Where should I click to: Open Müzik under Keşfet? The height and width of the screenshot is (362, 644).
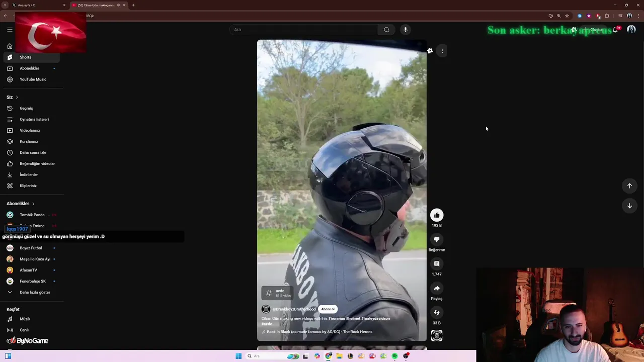pos(32,319)
